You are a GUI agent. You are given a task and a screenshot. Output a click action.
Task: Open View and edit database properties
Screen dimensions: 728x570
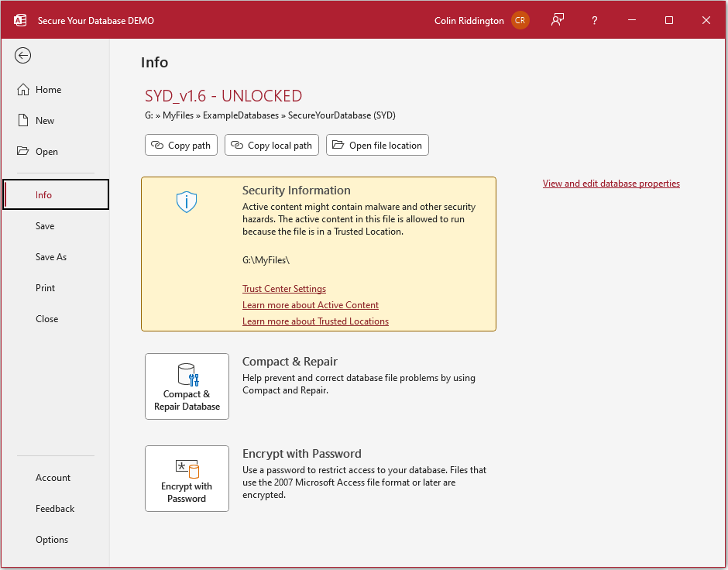611,184
